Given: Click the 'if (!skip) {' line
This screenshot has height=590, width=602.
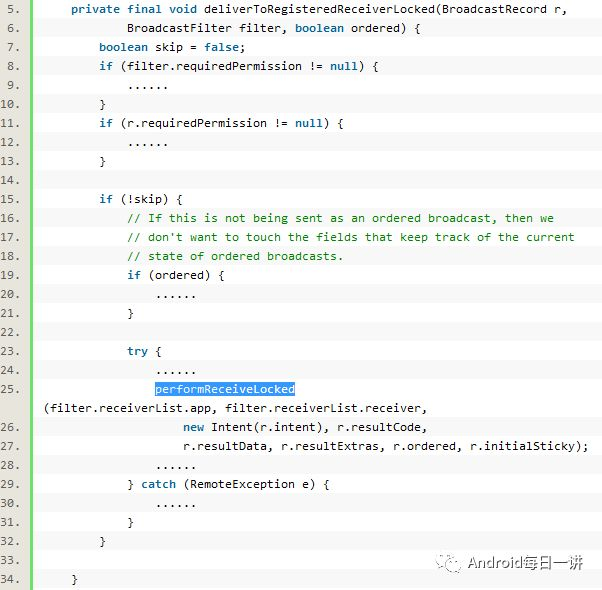Looking at the screenshot, I should pos(141,199).
